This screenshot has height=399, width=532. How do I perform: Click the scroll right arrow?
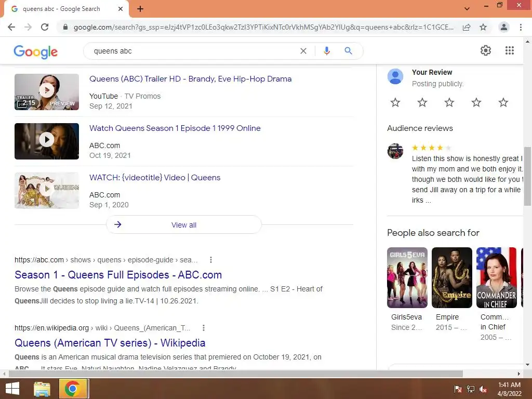(519, 374)
